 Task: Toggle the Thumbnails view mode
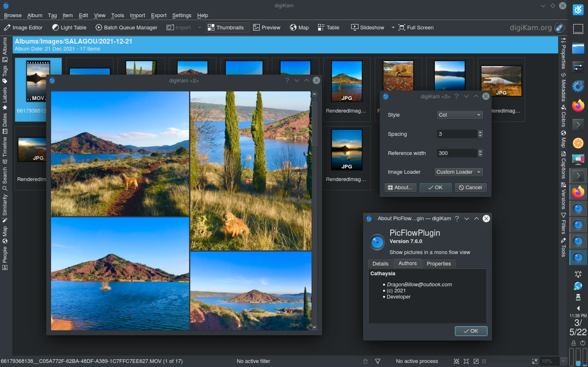(x=227, y=28)
